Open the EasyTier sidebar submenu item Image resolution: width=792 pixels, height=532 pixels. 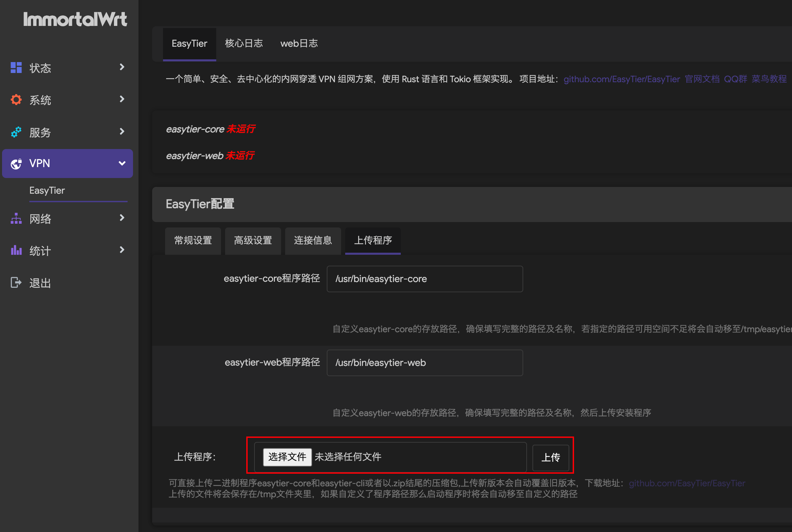coord(47,190)
